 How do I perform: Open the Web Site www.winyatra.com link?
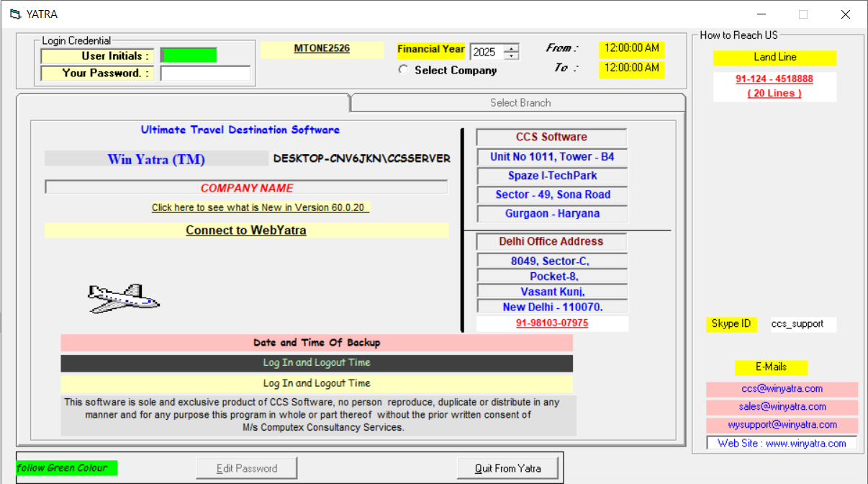tap(782, 444)
